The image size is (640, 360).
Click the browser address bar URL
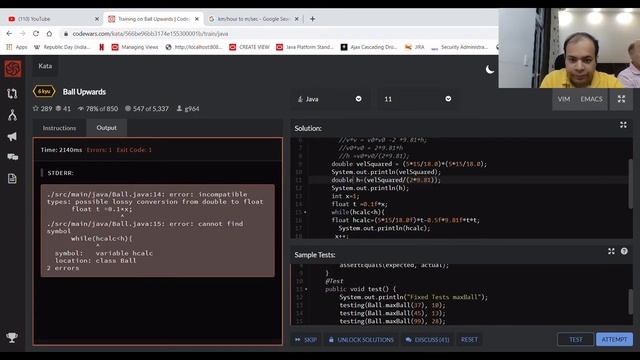(150, 33)
